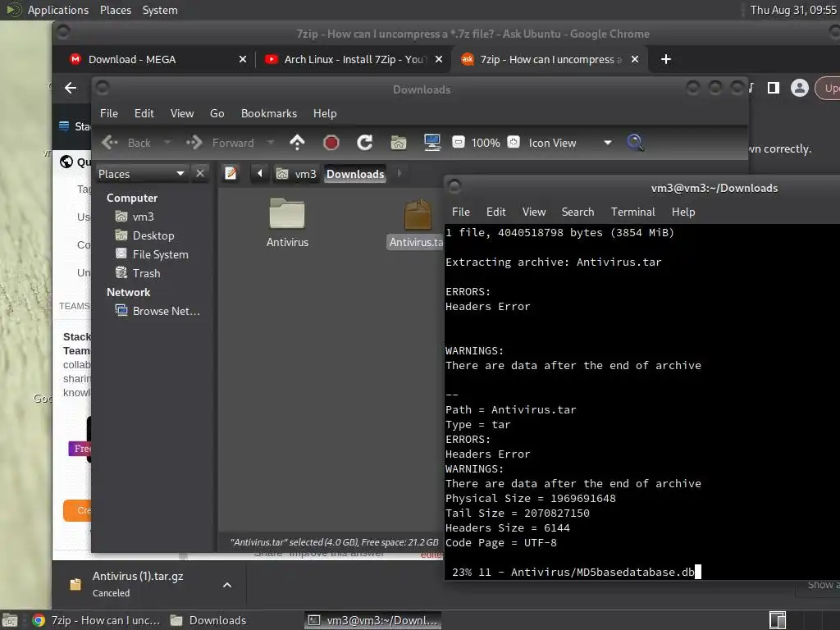Viewport: 840px width, 630px height.
Task: Toggle text location entry pencil icon
Action: point(231,174)
